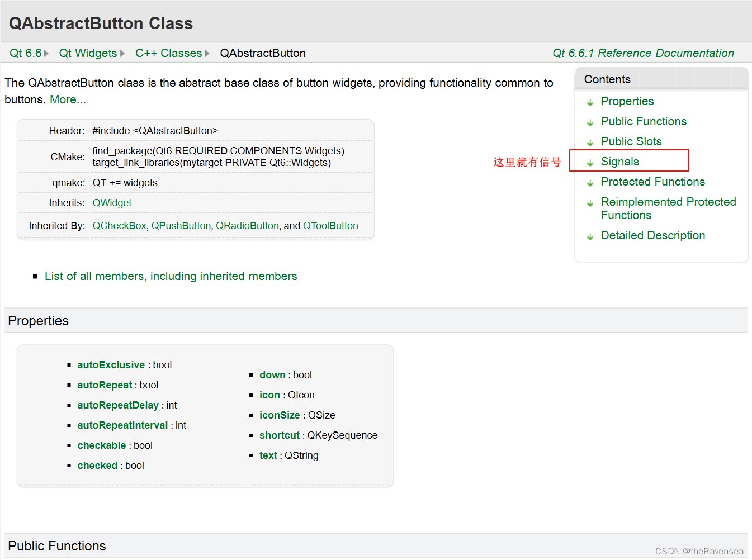Click the green arrow icon beside Detailed Description
Image resolution: width=752 pixels, height=560 pixels.
(590, 236)
